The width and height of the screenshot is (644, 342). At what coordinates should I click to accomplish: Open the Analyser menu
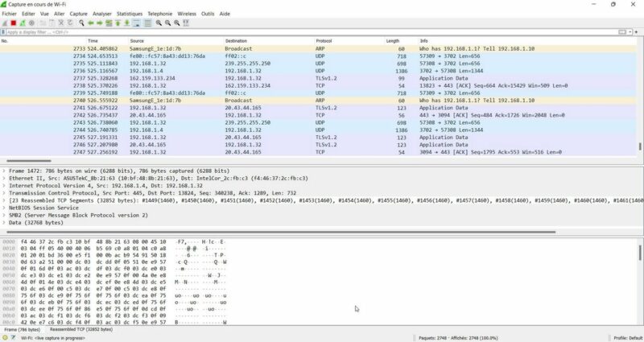pos(102,14)
